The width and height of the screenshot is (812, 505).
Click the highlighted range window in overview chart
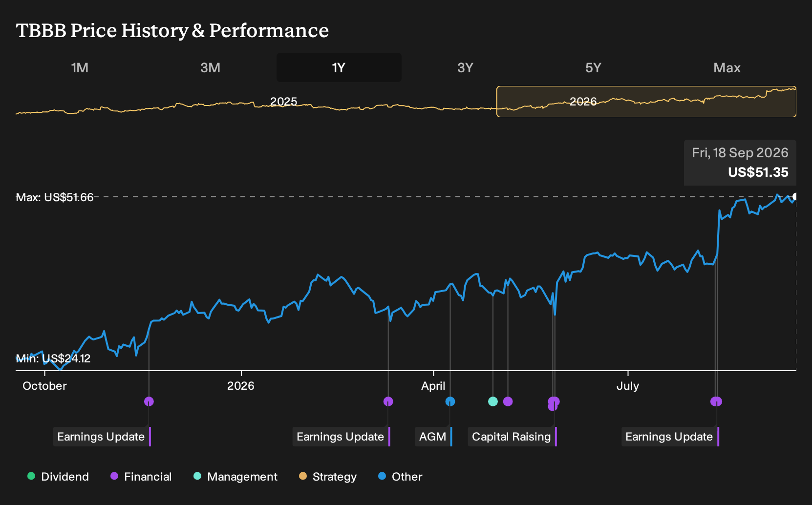point(646,102)
